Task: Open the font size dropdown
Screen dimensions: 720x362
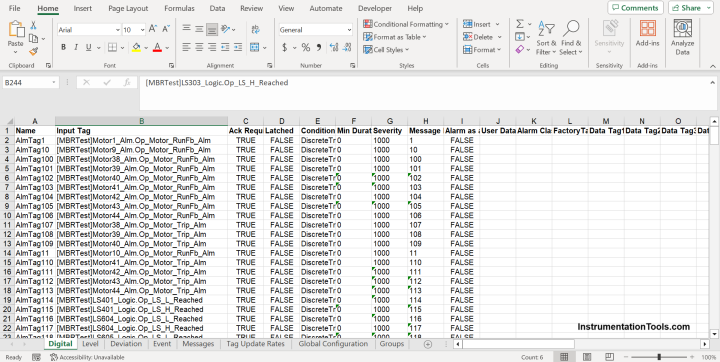Action: click(x=143, y=30)
